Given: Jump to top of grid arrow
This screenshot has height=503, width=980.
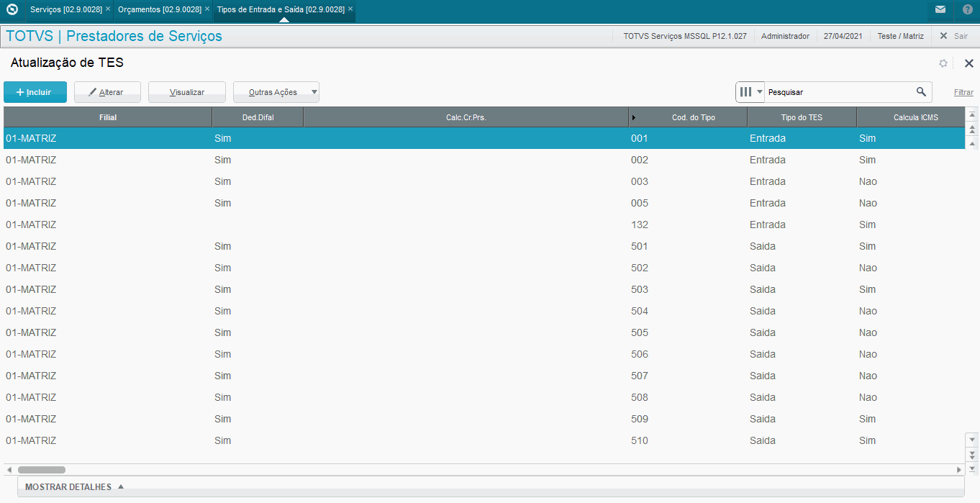Looking at the screenshot, I should coord(972,115).
